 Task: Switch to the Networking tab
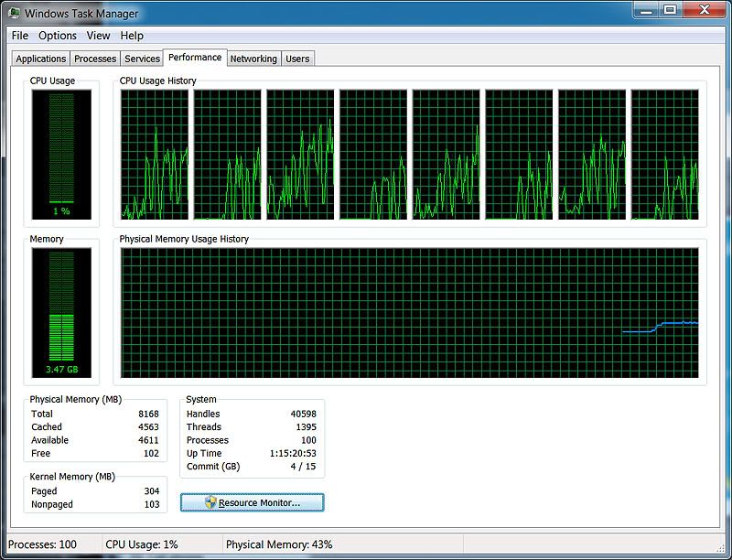[253, 58]
